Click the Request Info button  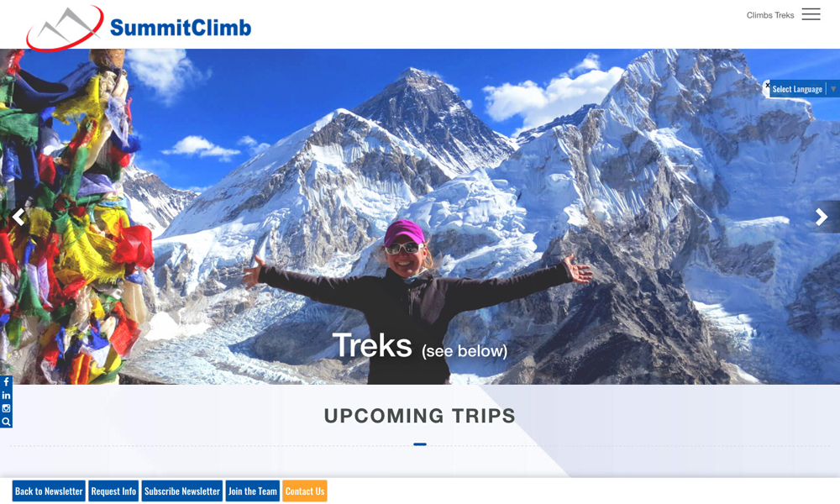[x=113, y=491]
